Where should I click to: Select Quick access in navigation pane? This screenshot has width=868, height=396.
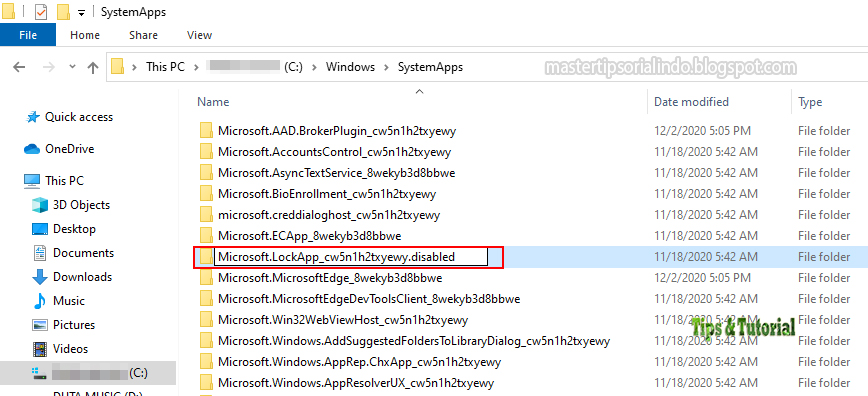(x=79, y=117)
